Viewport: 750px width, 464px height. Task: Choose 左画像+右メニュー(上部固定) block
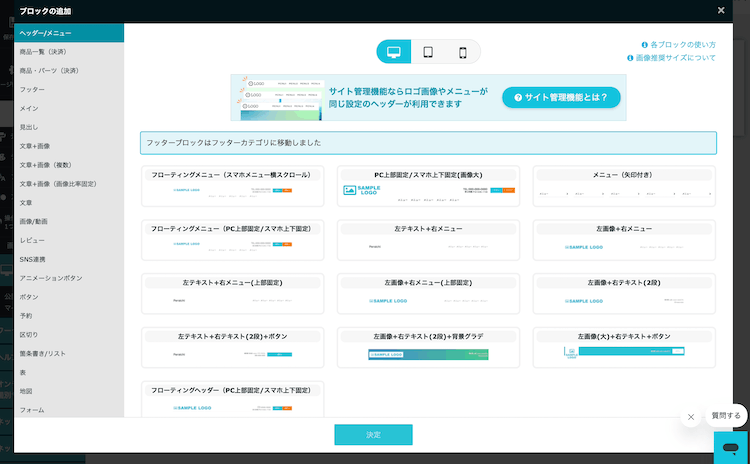coord(428,294)
